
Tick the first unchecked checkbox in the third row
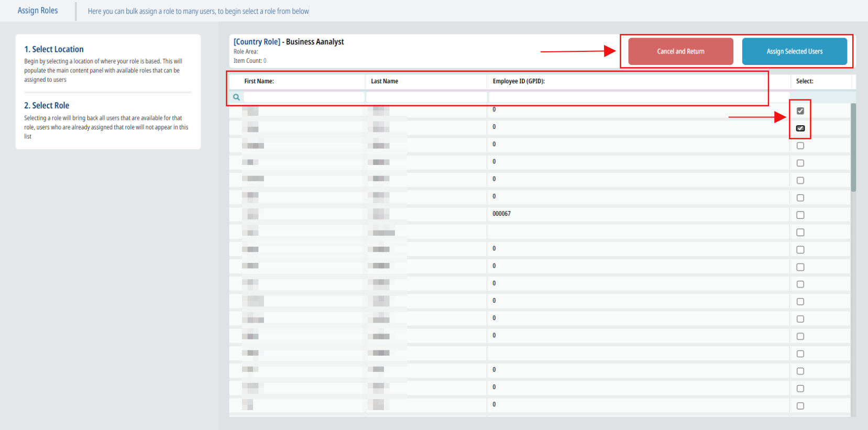click(x=800, y=146)
